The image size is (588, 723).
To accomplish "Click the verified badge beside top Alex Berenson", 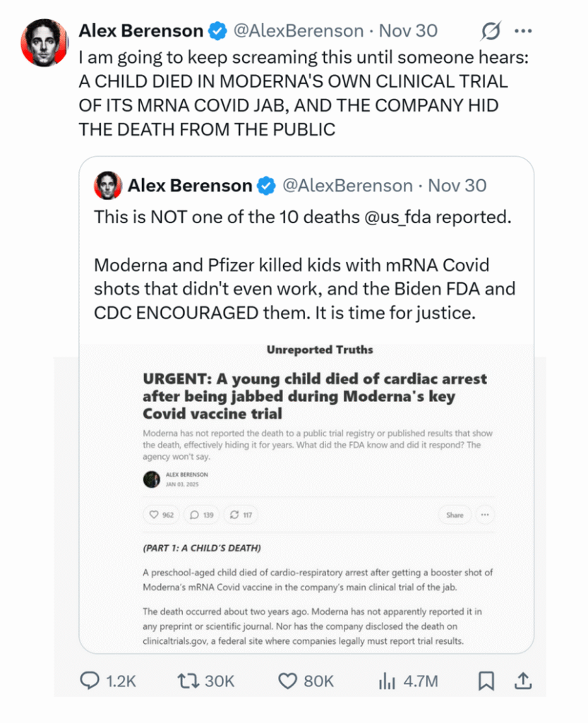I will point(218,31).
